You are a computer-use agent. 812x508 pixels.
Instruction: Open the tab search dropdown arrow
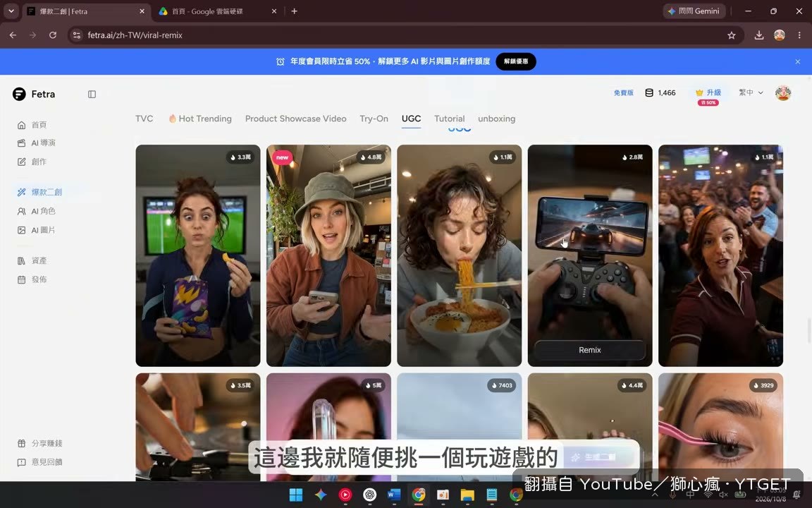11,11
